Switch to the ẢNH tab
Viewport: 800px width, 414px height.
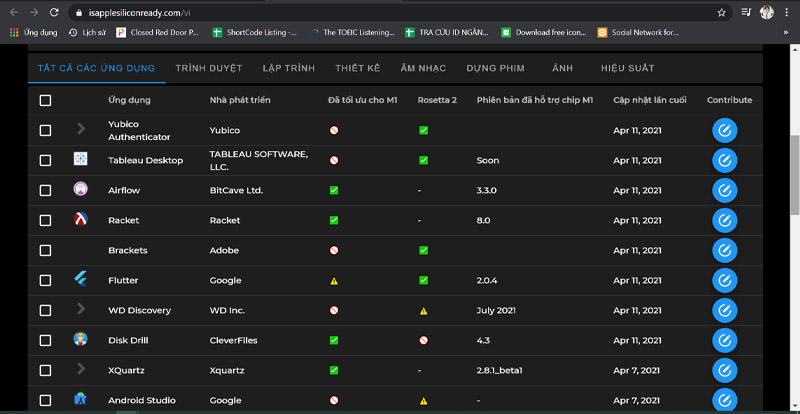tap(562, 68)
